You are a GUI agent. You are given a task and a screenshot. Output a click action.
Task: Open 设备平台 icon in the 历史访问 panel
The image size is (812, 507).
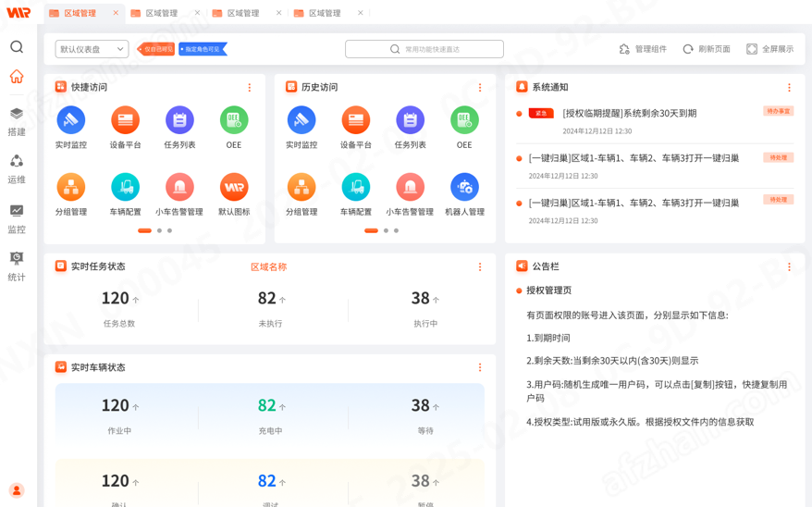356,120
